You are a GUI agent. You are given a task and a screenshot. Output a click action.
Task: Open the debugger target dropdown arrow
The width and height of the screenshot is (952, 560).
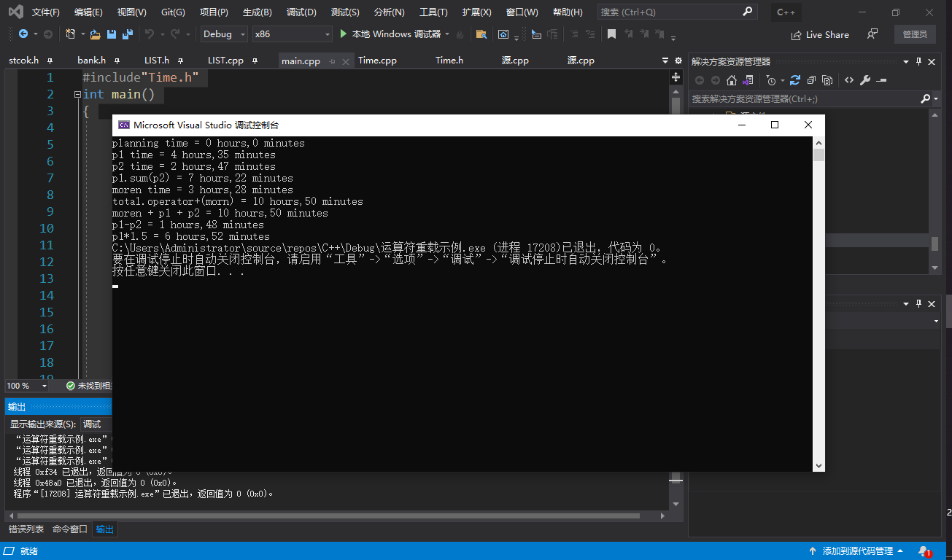tap(447, 34)
